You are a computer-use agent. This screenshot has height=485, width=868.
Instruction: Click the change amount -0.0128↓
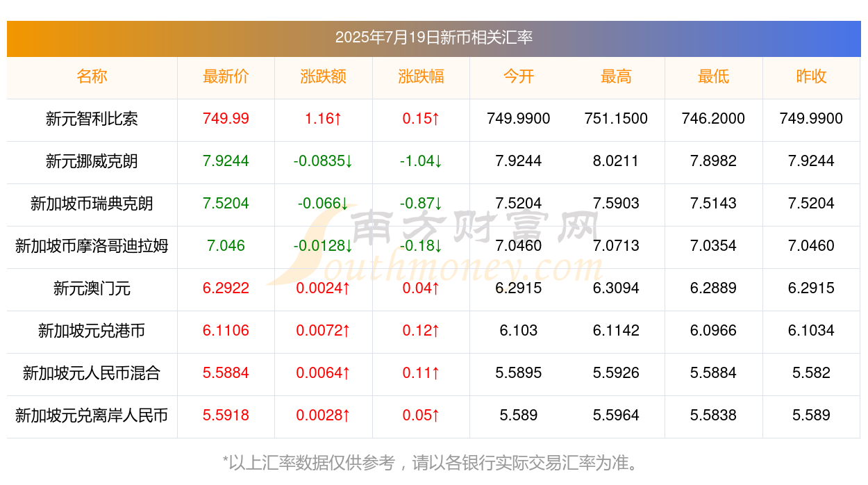[324, 246]
